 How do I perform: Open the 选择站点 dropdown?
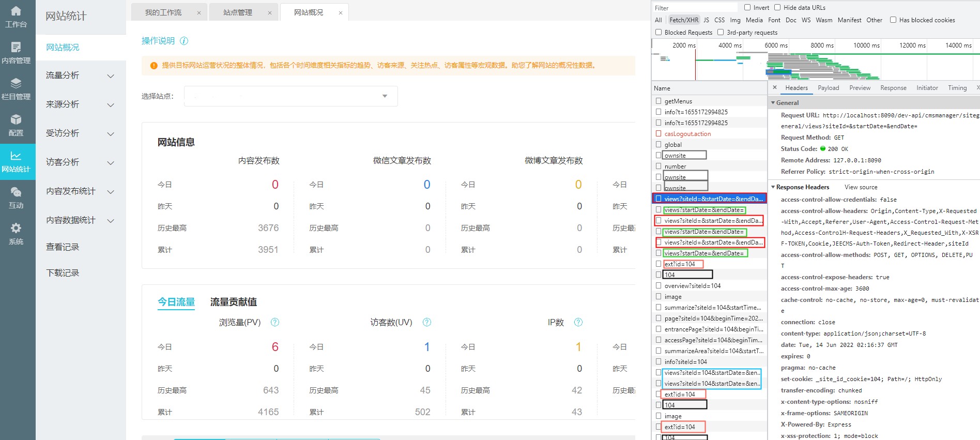coord(290,96)
